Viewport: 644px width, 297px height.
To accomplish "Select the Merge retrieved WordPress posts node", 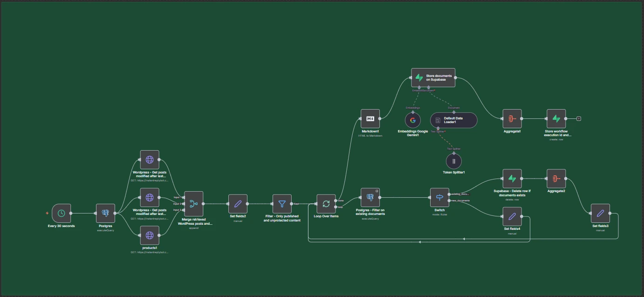I will point(194,204).
